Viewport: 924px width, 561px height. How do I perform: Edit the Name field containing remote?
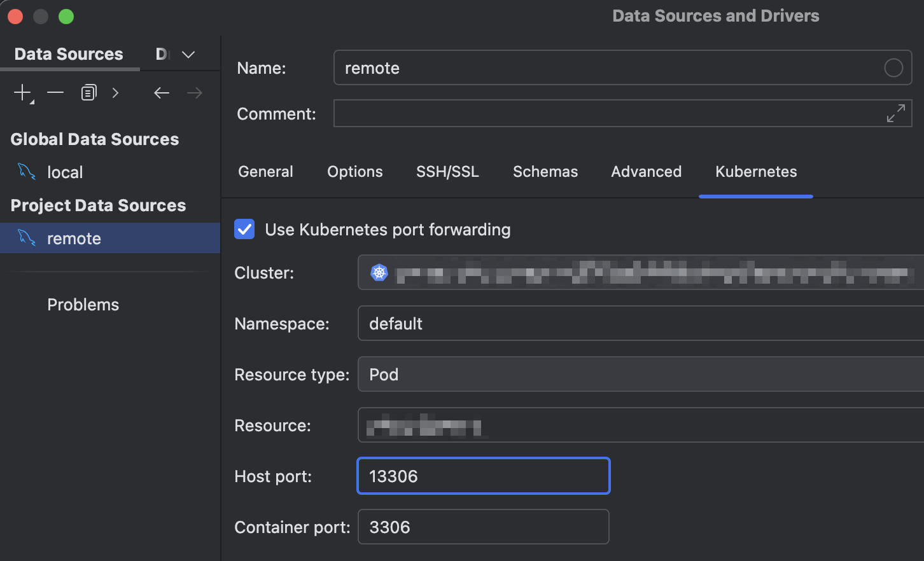click(x=622, y=67)
